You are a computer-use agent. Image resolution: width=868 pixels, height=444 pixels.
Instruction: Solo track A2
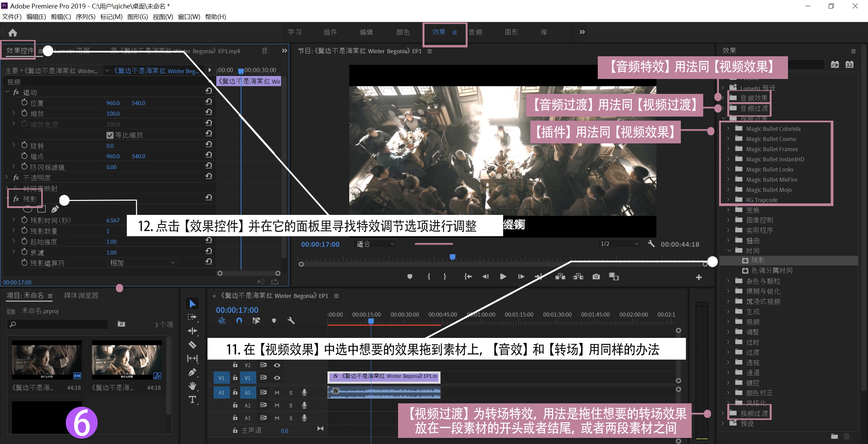coord(291,405)
